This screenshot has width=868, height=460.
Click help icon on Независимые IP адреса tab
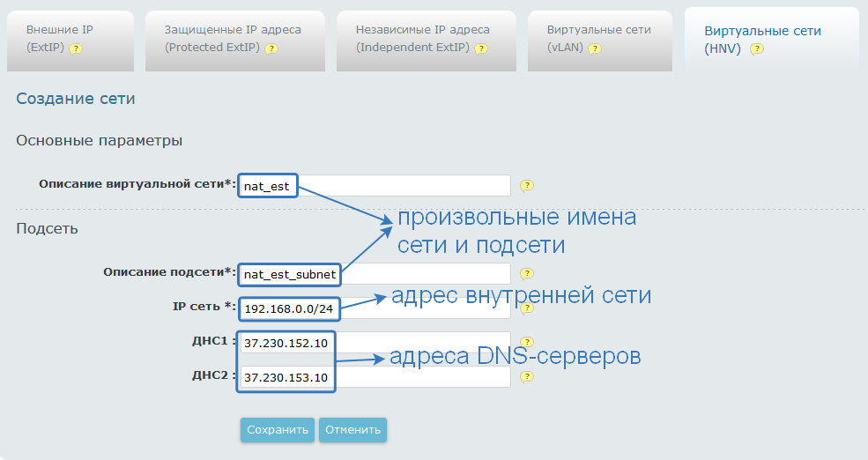481,48
